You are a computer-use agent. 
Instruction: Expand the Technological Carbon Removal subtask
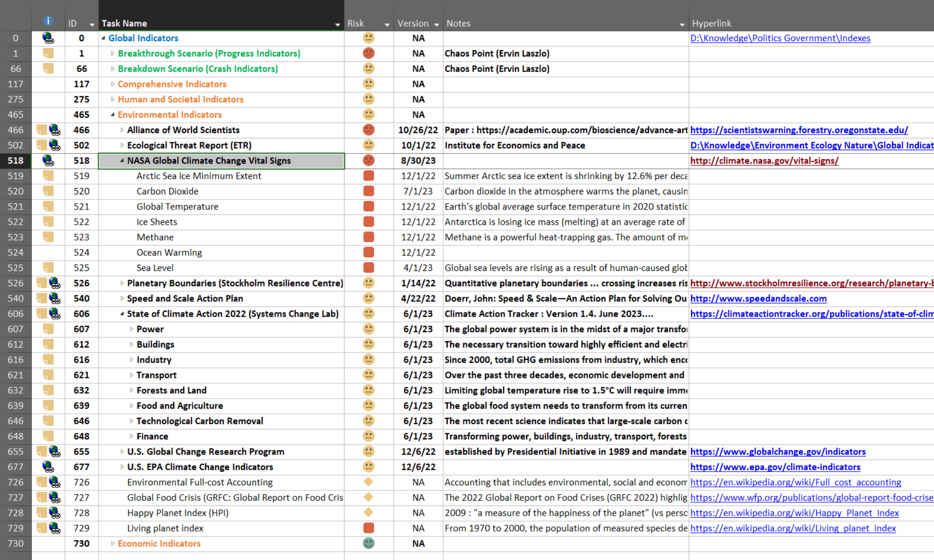coord(132,421)
